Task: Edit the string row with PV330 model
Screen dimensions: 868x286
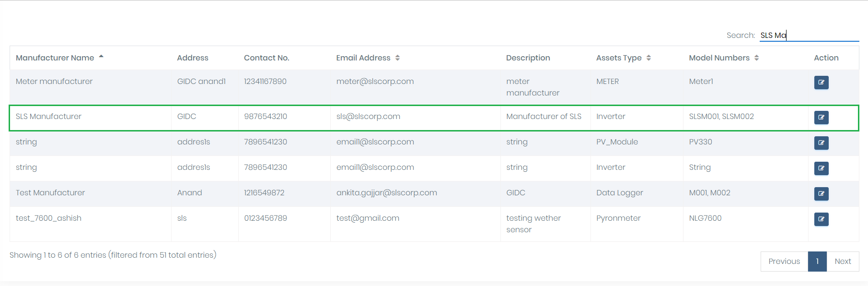Action: (x=821, y=143)
